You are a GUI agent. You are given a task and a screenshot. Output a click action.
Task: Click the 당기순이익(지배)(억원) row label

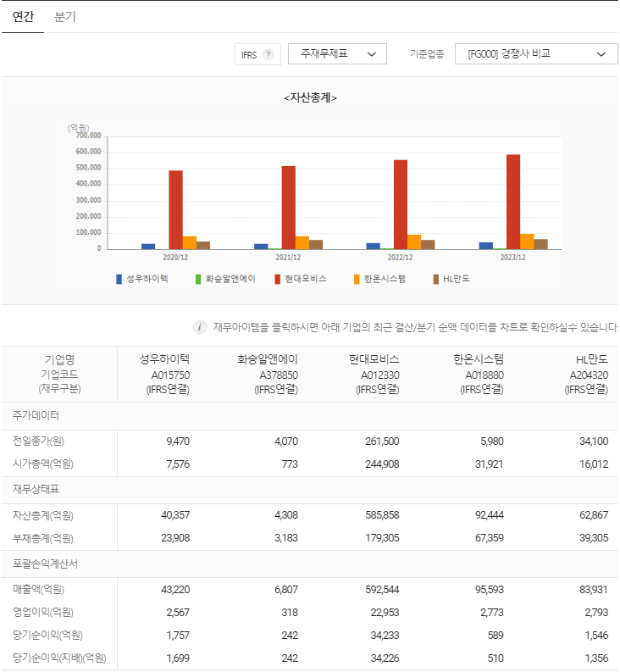coord(59,658)
